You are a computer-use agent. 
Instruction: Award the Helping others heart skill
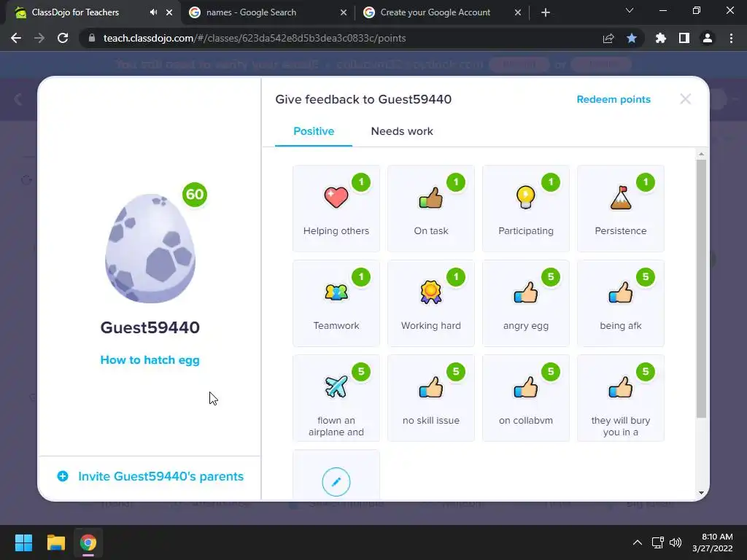336,209
